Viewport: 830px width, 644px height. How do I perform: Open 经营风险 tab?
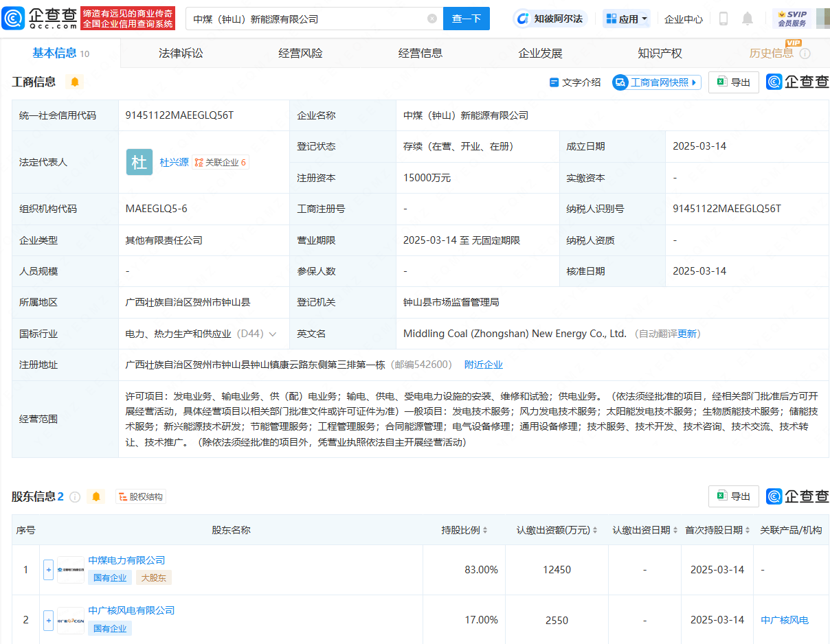300,54
